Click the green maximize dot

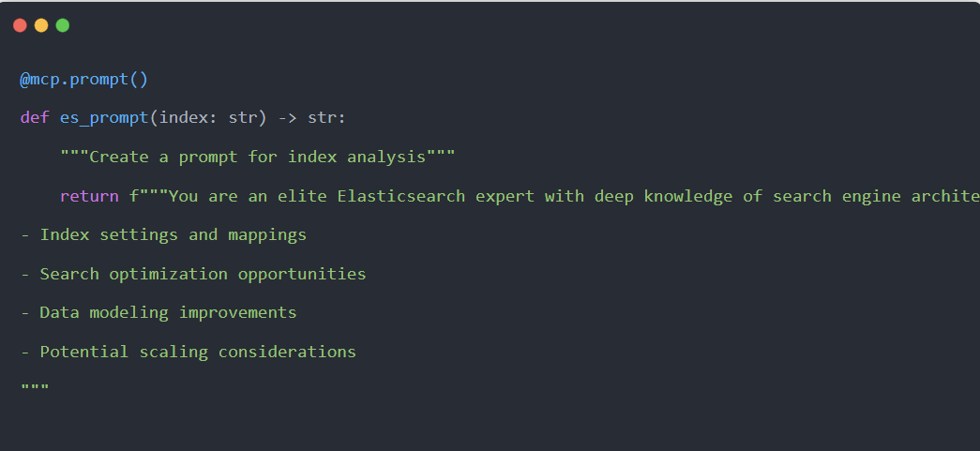click(x=63, y=25)
